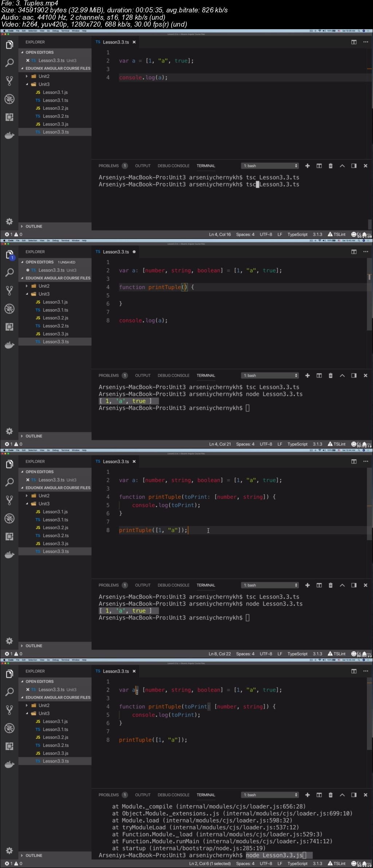This screenshot has height=868, width=373.
Task: Open '1: bash' terminal dropdown in second frame
Action: (270, 375)
